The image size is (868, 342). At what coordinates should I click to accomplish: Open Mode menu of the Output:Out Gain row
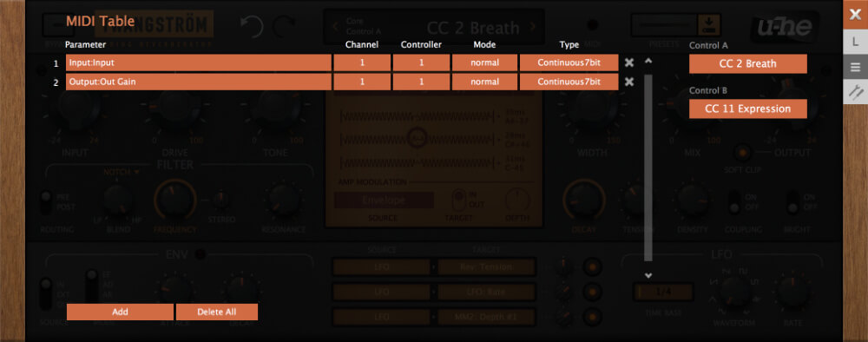[x=485, y=82]
